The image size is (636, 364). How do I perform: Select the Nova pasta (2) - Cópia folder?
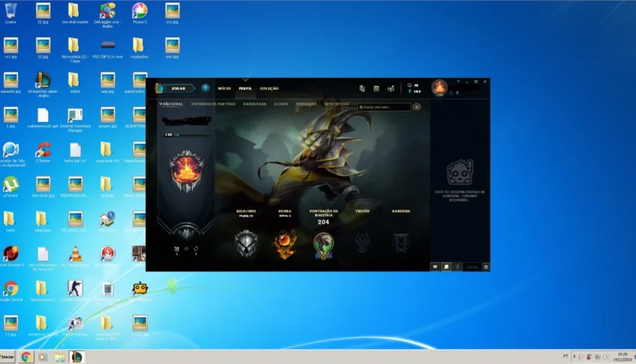click(74, 50)
